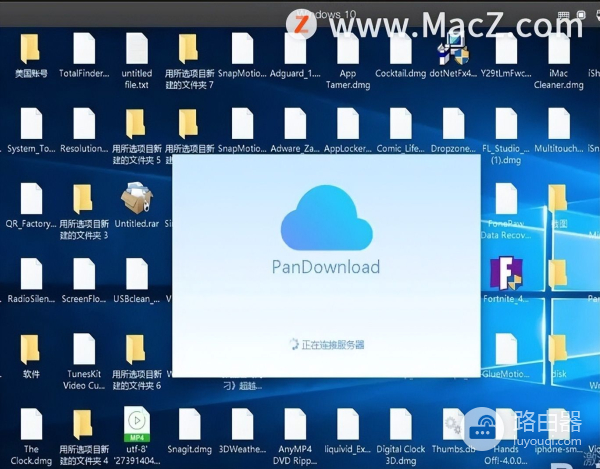The image size is (600, 469).
Task: Select the Resolution file icon
Action: [x=84, y=124]
